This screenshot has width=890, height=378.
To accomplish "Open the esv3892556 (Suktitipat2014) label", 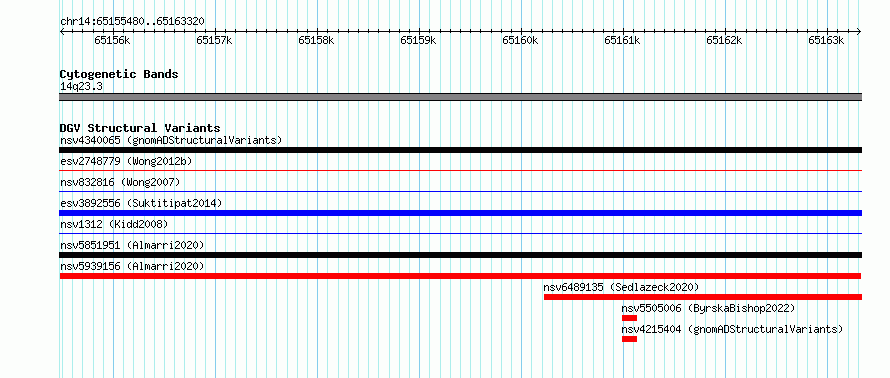I will [x=141, y=203].
